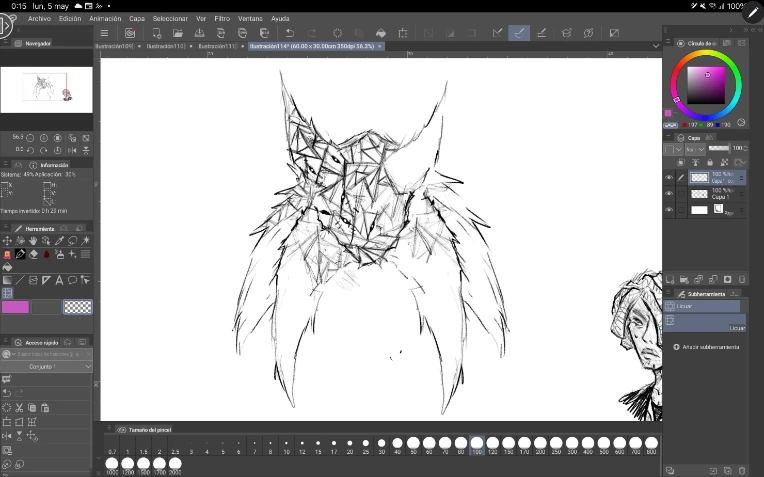Click the scissors cut icon in quick access
Viewport: 764px width, 477px height.
19,407
